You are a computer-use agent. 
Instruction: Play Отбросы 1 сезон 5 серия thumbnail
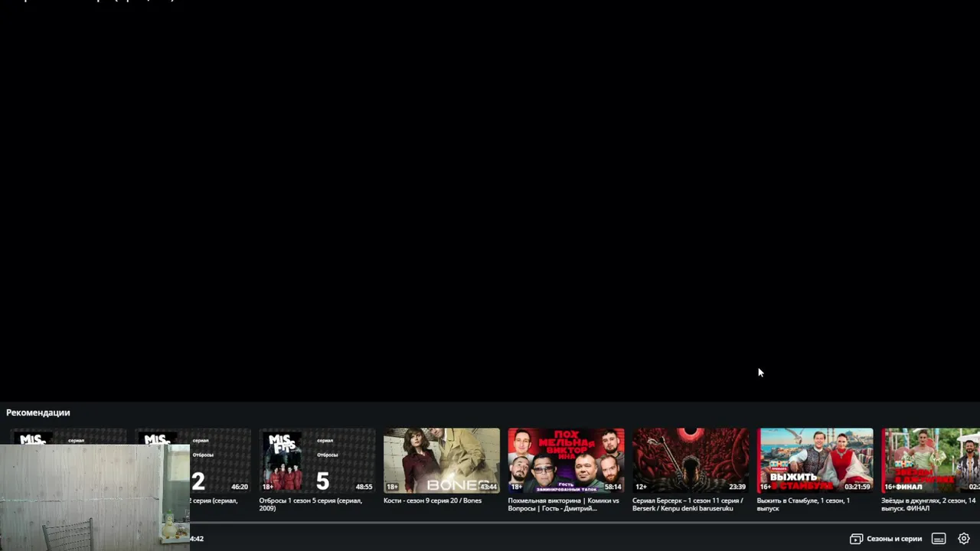tap(317, 461)
